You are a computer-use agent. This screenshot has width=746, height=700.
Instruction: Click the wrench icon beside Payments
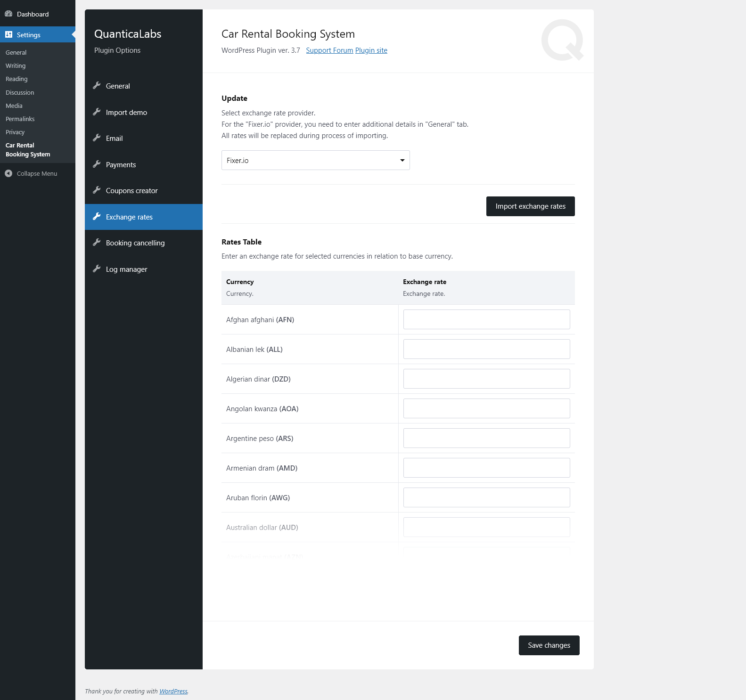[97, 164]
